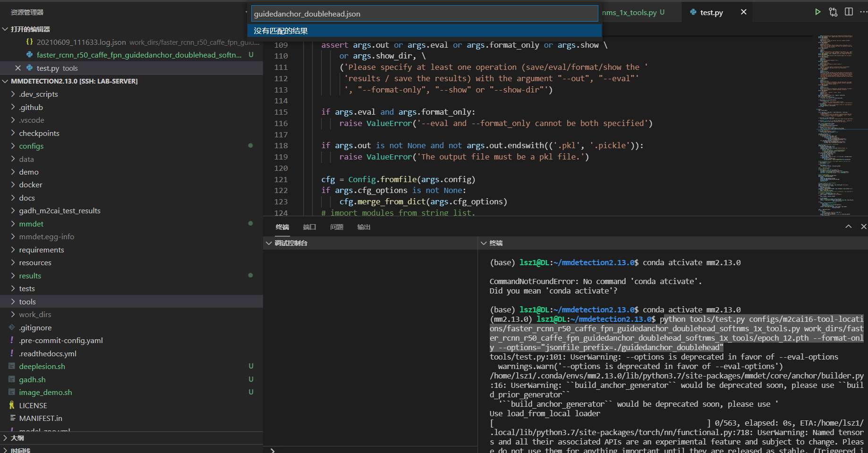Collapse the 终端 section header
This screenshot has width=868, height=453.
click(484, 243)
